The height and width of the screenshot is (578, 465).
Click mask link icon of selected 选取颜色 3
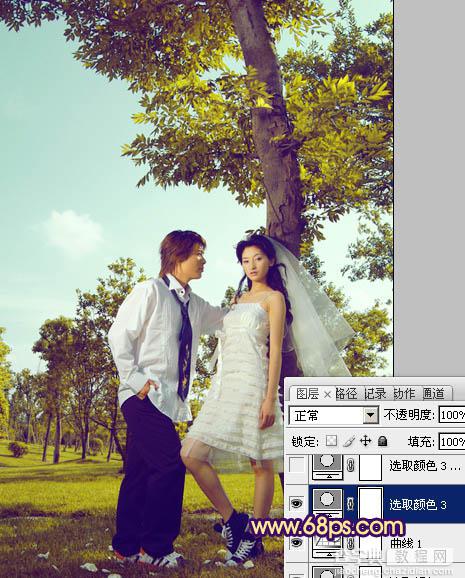[351, 504]
